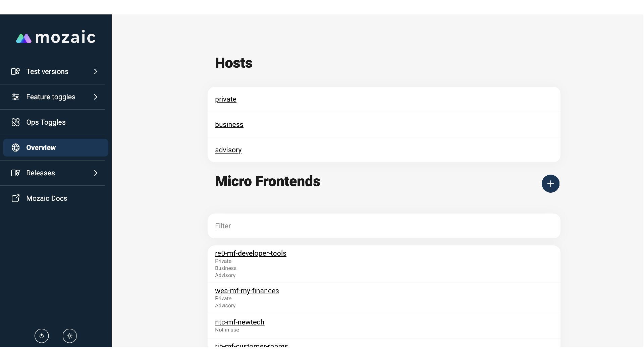Image resolution: width=644 pixels, height=362 pixels.
Task: Click the Overview globe icon
Action: pyautogui.click(x=15, y=148)
